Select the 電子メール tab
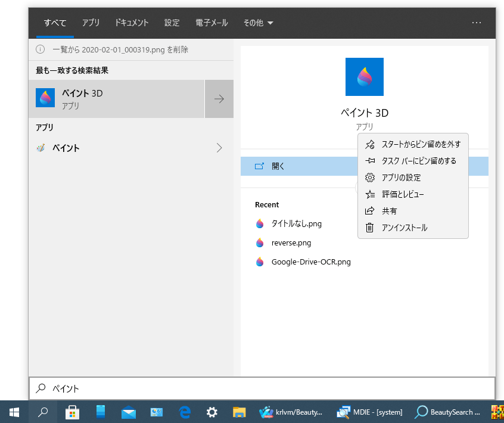The width and height of the screenshot is (504, 423). click(211, 23)
